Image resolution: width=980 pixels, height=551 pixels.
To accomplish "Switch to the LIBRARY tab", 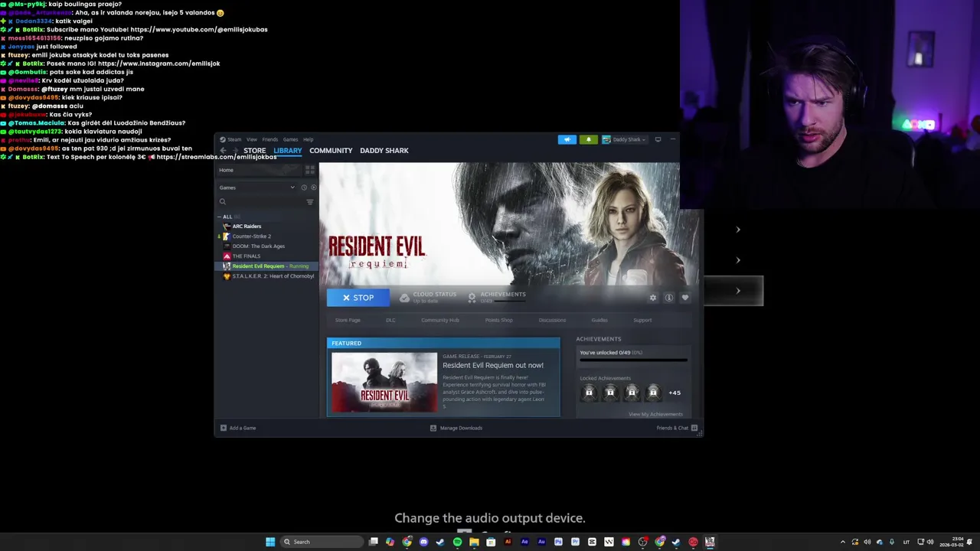I will (288, 151).
